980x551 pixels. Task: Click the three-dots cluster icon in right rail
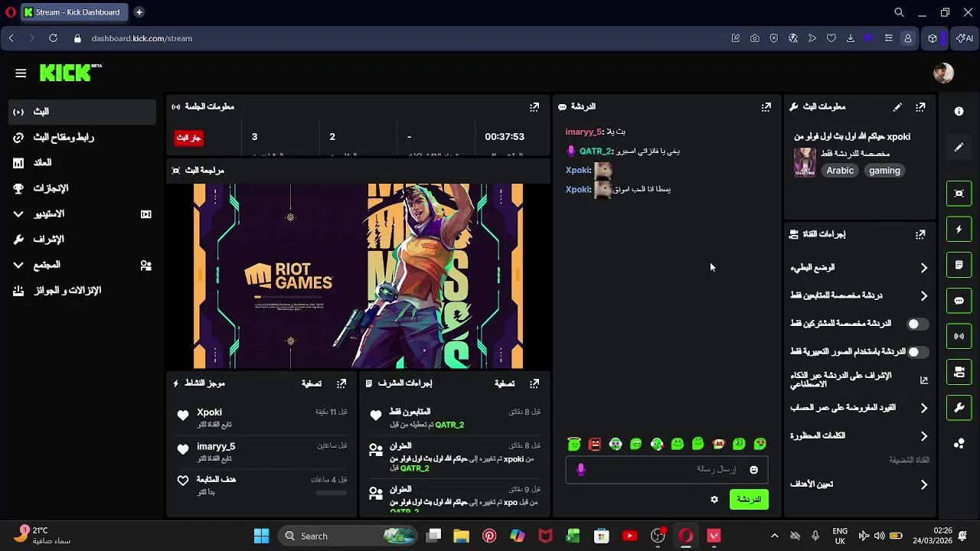[x=959, y=443]
